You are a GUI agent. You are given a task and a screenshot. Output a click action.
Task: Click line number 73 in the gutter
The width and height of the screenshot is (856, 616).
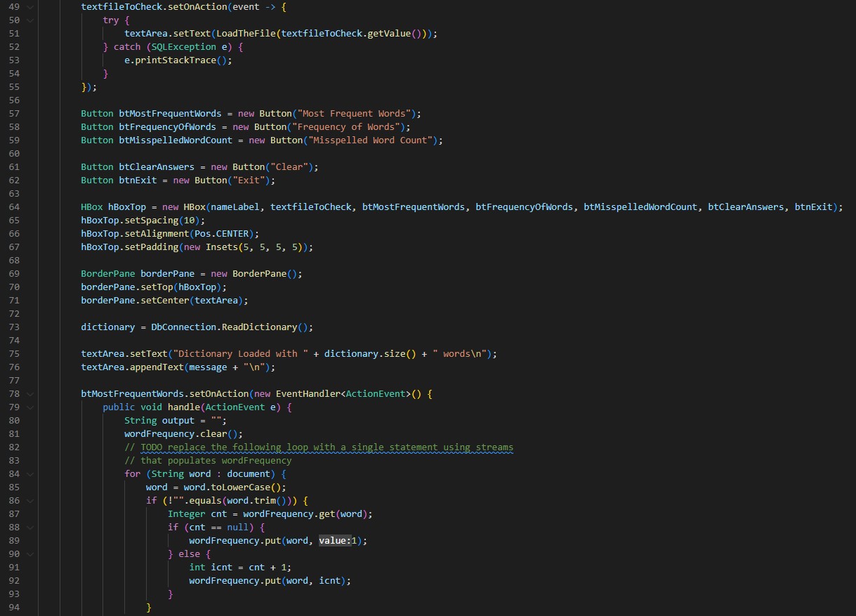14,327
